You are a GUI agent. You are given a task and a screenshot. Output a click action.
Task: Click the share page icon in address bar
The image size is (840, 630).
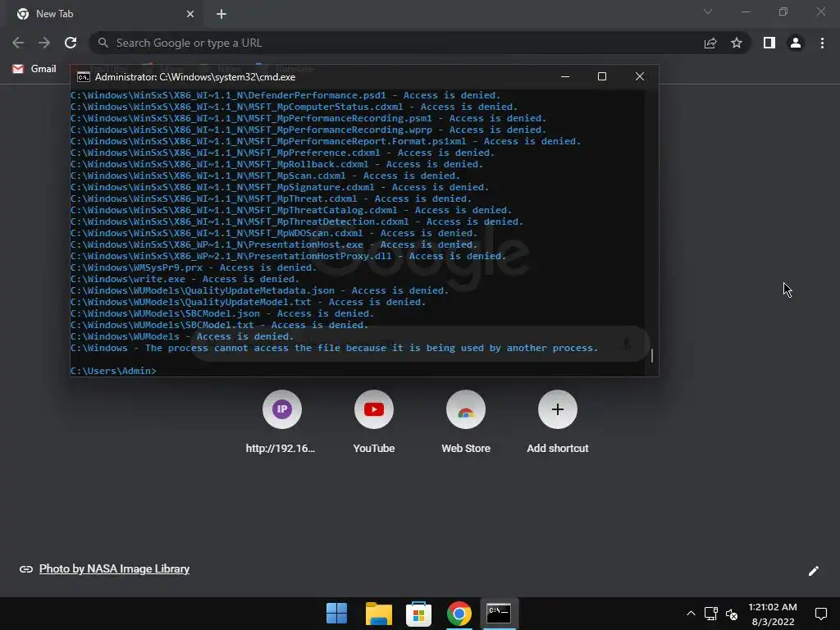coord(710,43)
